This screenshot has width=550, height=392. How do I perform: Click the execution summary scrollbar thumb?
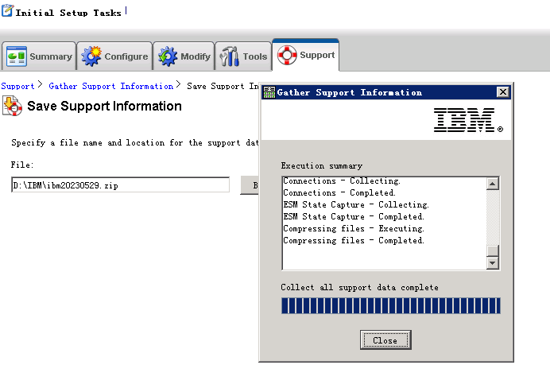493,250
